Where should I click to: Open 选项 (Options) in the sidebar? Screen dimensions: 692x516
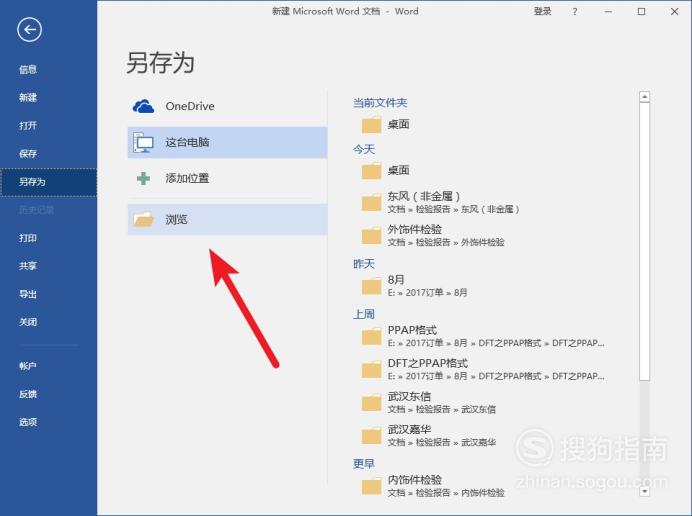pos(28,422)
